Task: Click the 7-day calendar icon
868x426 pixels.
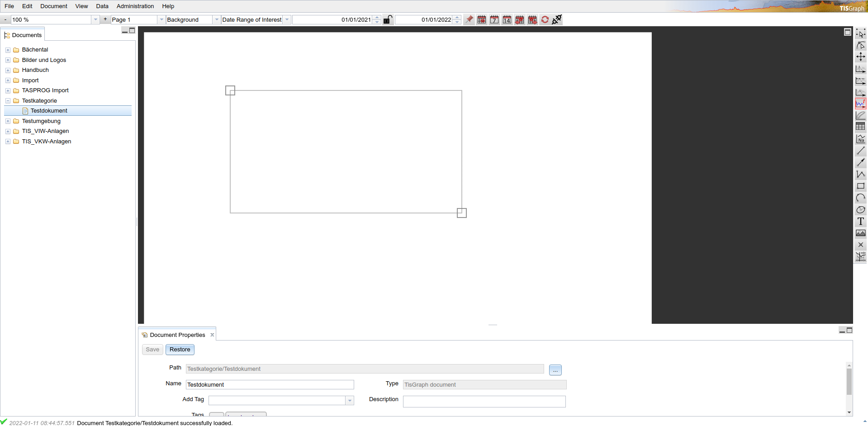Action: tap(494, 20)
